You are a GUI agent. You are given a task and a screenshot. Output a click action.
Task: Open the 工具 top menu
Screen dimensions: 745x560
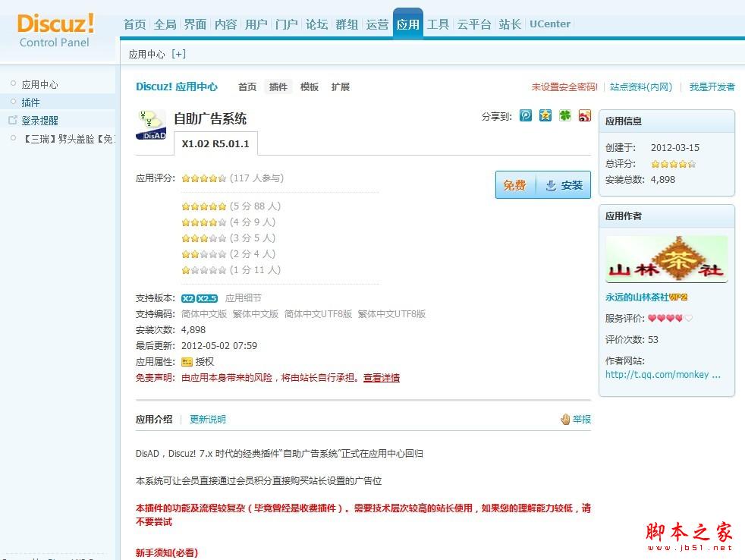[438, 24]
